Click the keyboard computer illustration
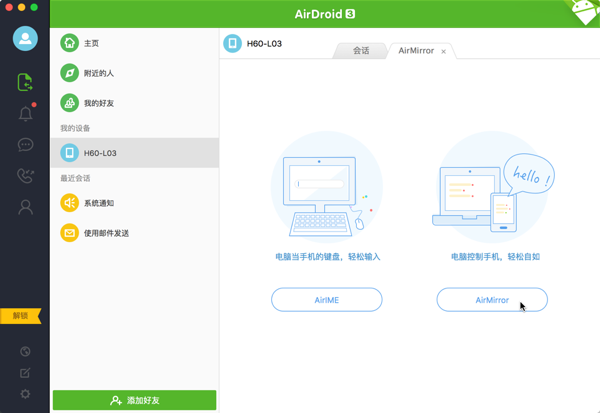The image size is (600, 413). click(x=326, y=187)
